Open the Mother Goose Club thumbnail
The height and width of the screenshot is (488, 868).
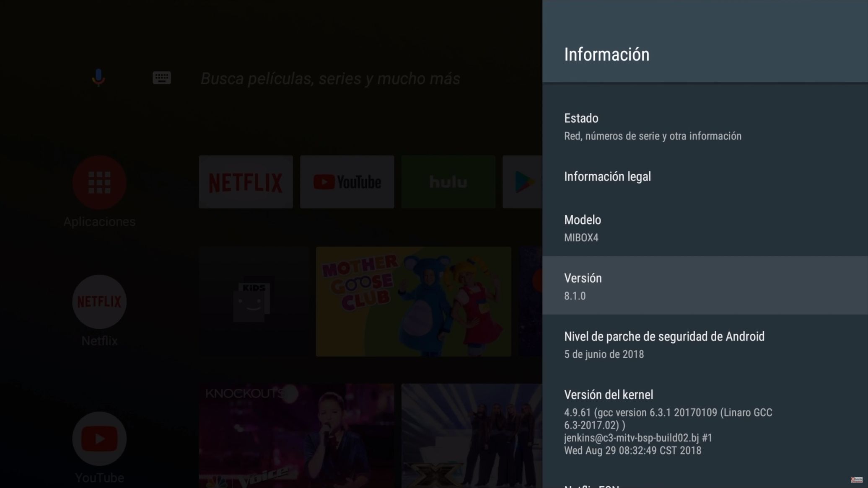[413, 302]
